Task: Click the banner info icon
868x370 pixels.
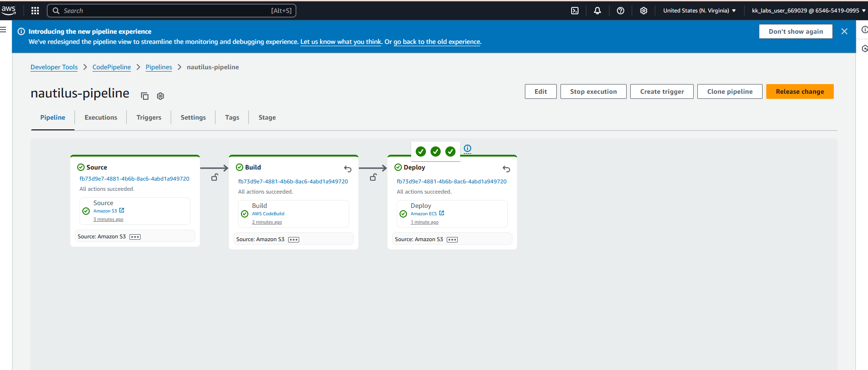Action: [x=21, y=31]
